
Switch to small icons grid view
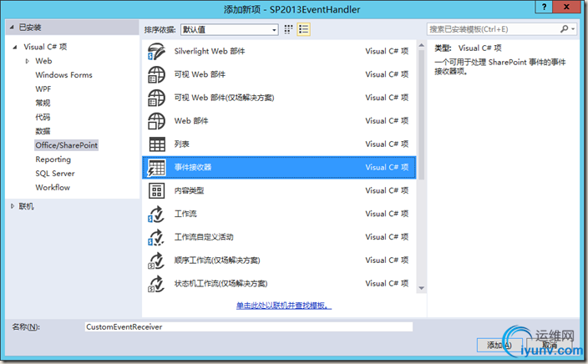click(x=288, y=29)
